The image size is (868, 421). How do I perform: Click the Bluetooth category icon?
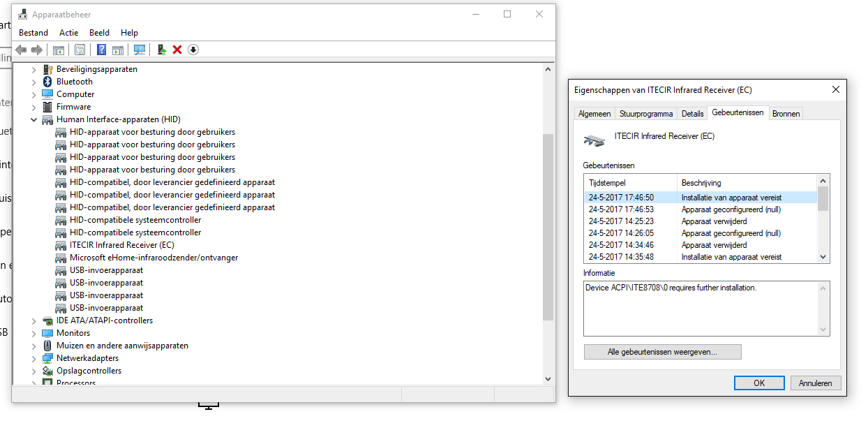pyautogui.click(x=47, y=82)
